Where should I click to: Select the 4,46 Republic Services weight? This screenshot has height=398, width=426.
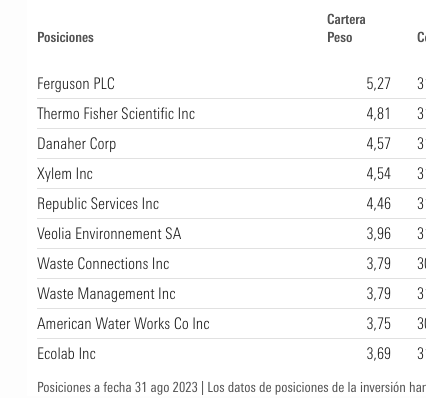click(x=378, y=204)
